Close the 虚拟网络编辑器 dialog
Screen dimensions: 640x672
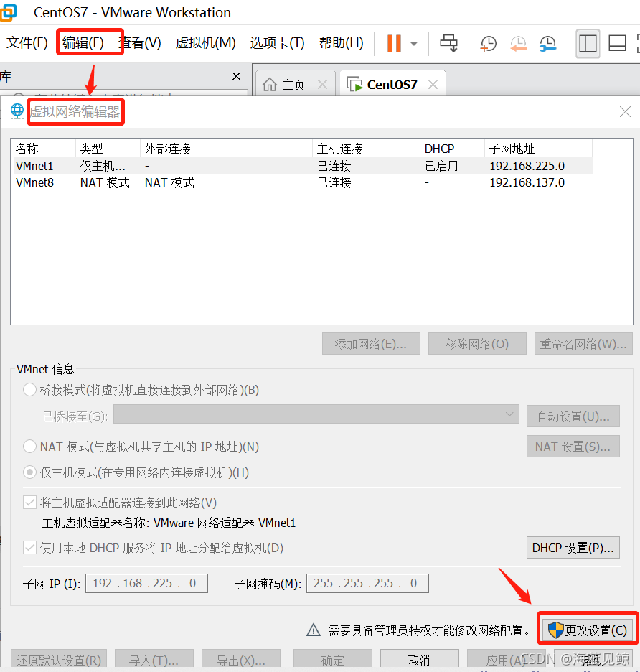pos(625,112)
